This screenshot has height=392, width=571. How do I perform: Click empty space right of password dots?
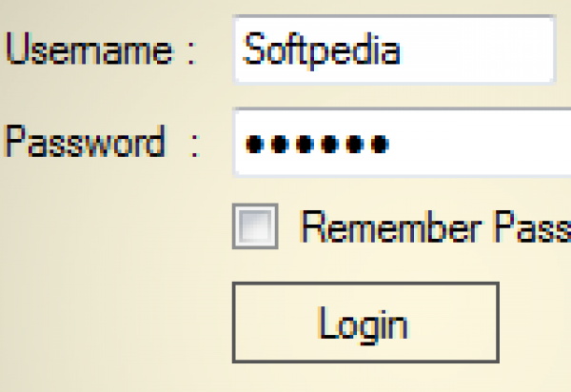pos(476,145)
